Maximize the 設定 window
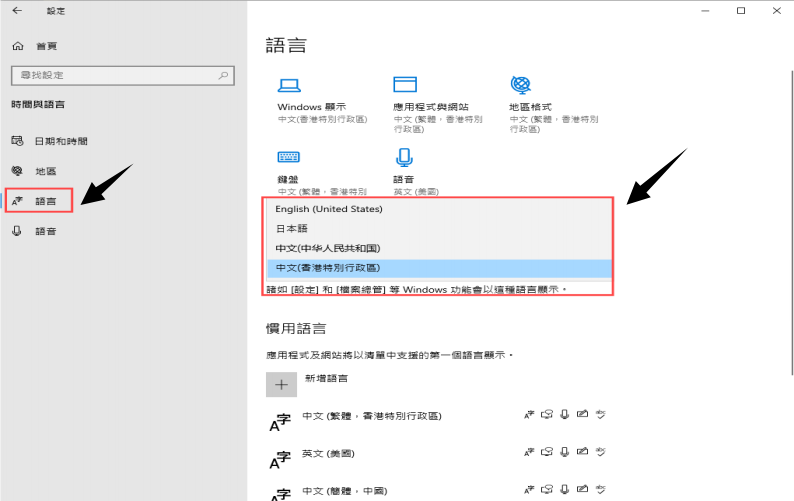Viewport: 794px width, 501px height. click(x=741, y=11)
